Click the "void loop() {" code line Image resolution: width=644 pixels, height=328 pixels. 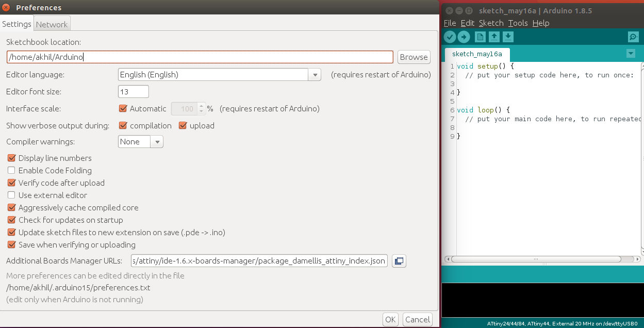(x=483, y=110)
